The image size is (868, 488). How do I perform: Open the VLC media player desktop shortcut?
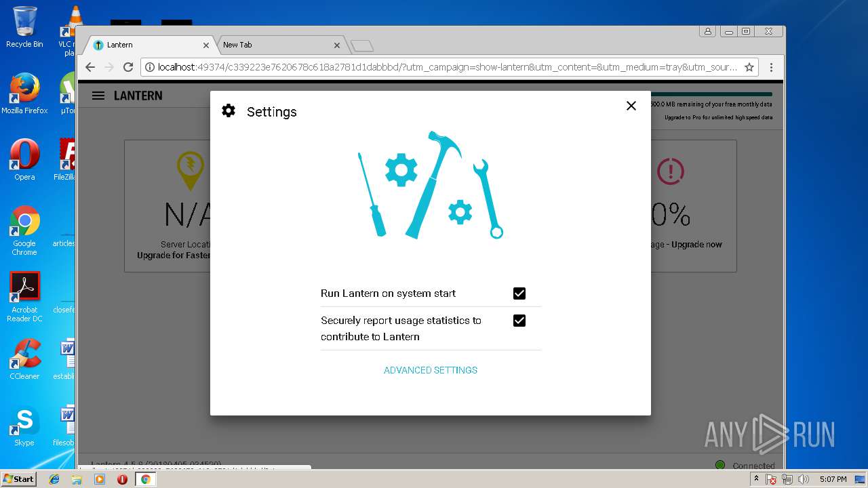68,30
